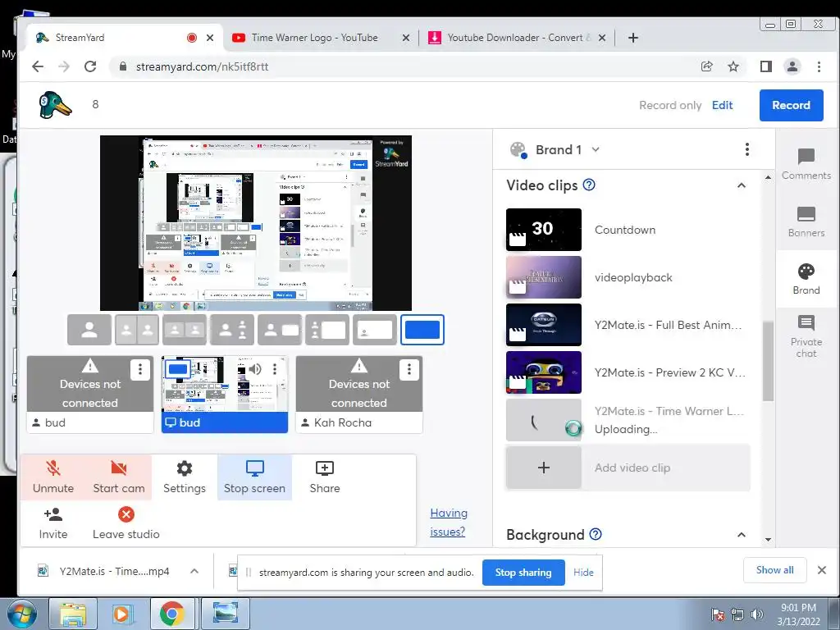The image size is (840, 630).
Task: Click the share page icon in address bar
Action: (x=706, y=66)
